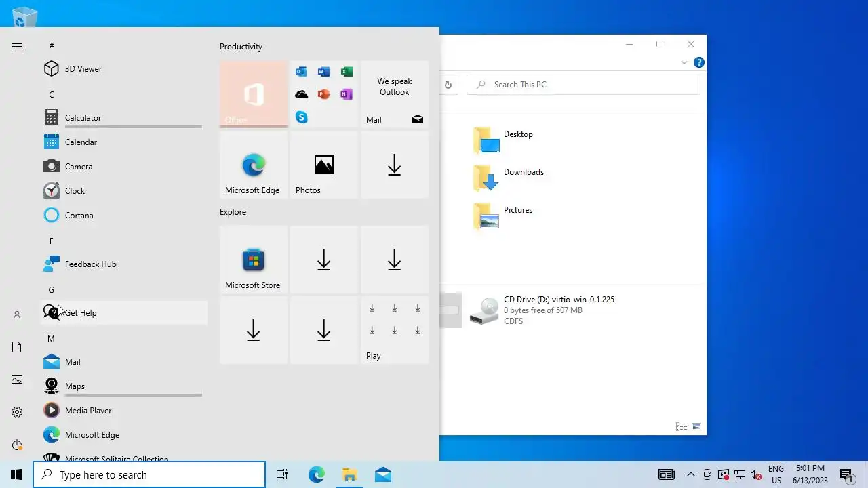This screenshot has height=488, width=868.
Task: Select the Desktop folder in File Explorer
Action: [x=504, y=140]
